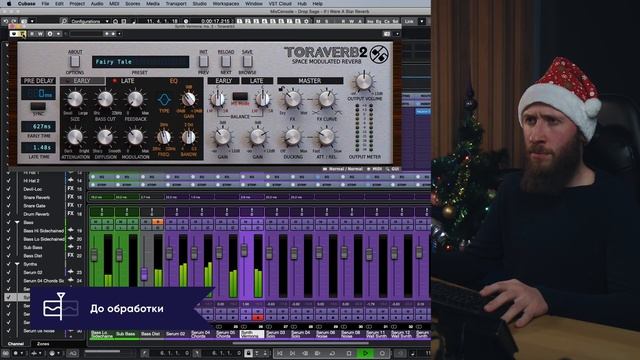The image size is (640, 360).
Task: Toggle visibility checkmark for Snare Reverb
Action: (x=9, y=197)
